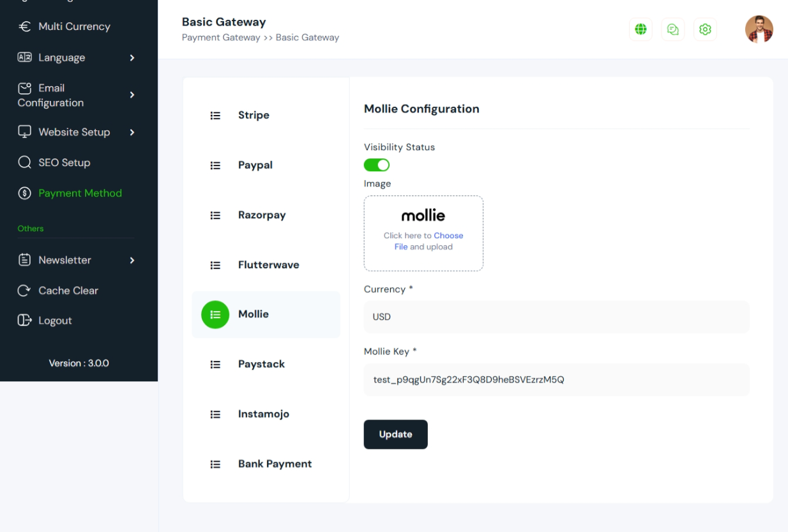788x532 pixels.
Task: Click the list icon beside Paystack
Action: click(x=215, y=364)
